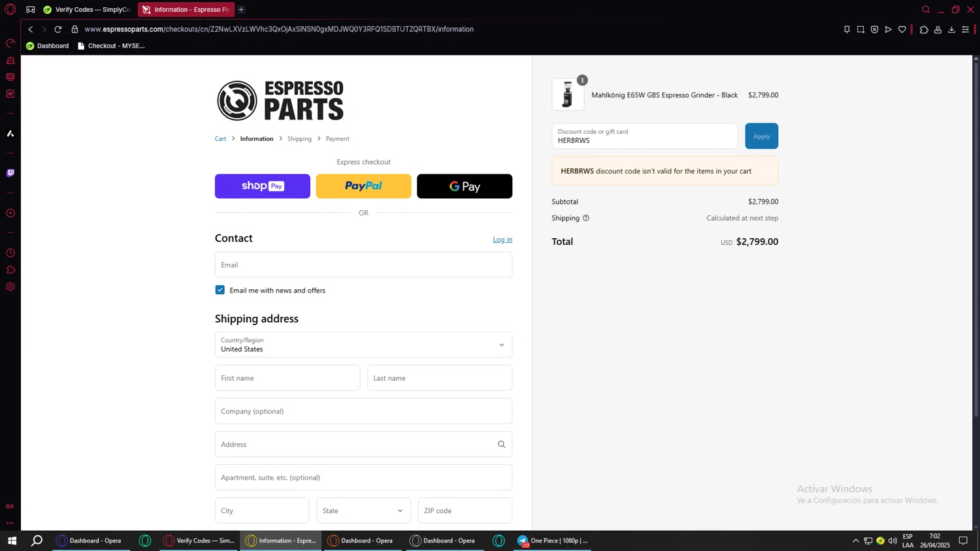Check out with Google Pay button
Viewport: 980px width, 551px height.
pyautogui.click(x=465, y=186)
